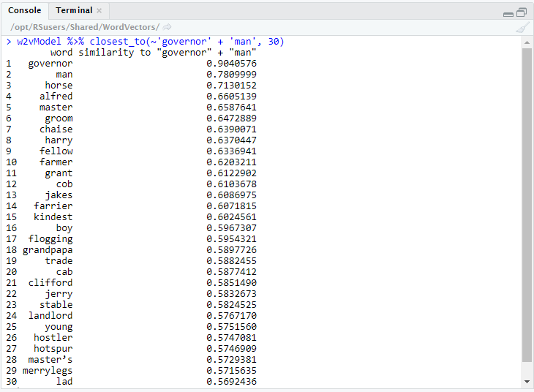The image size is (534, 392).
Task: Click the similarity value 0.9040576
Action: tap(231, 64)
